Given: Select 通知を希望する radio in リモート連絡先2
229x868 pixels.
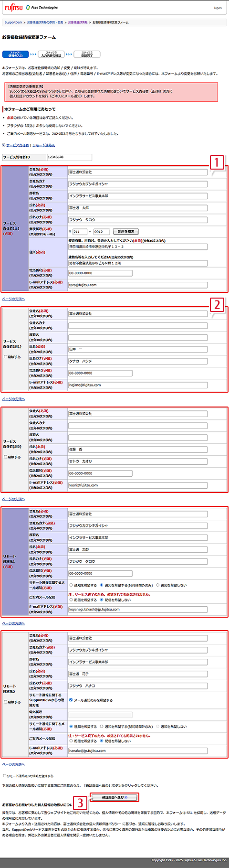Looking at the screenshot, I should tap(71, 727).
